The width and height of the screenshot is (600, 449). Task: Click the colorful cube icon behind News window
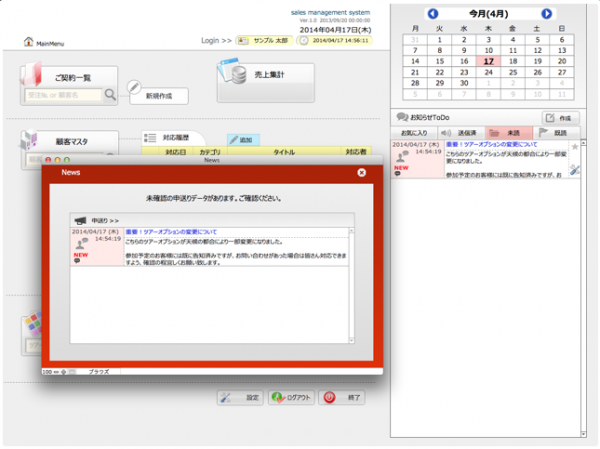33,323
